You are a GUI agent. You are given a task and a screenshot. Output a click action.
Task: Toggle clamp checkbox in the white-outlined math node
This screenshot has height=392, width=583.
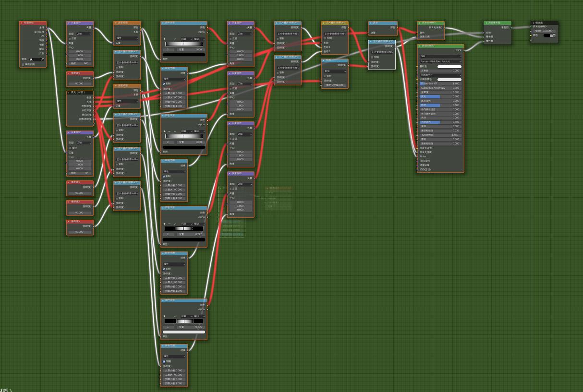[x=371, y=57]
